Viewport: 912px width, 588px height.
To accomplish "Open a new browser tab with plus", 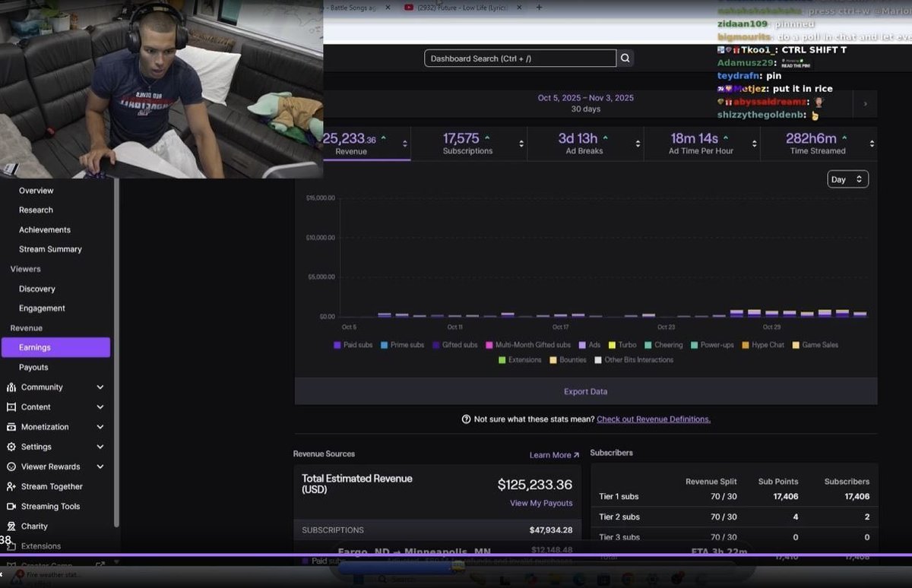I will point(539,8).
